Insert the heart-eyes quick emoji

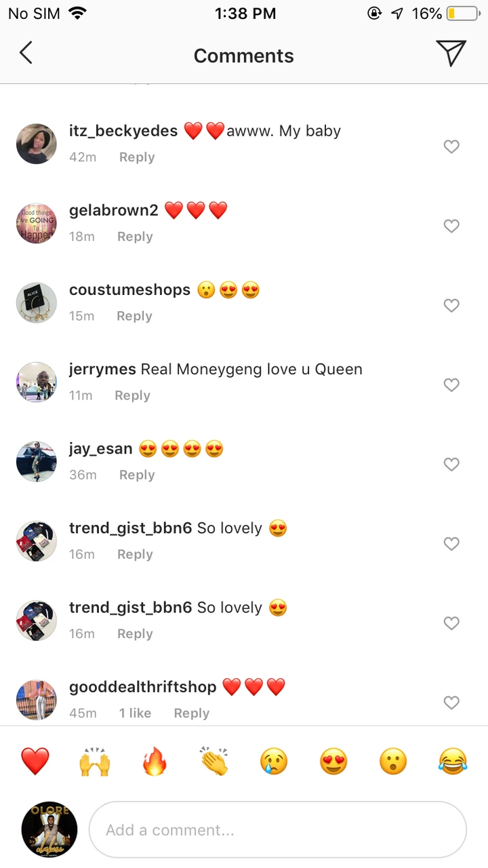[x=333, y=762]
